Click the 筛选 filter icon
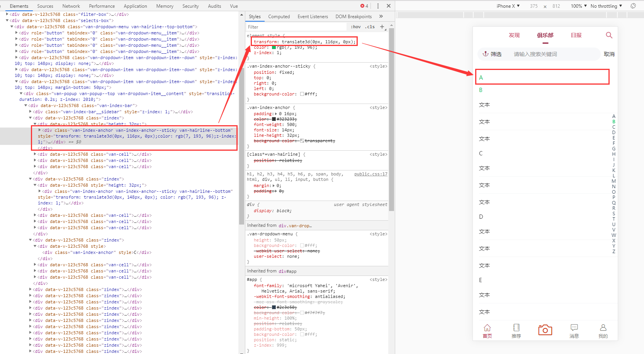 click(486, 54)
